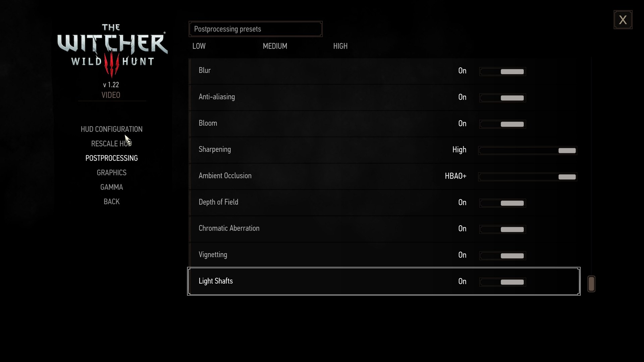Select the LOW postprocessing preset
The height and width of the screenshot is (362, 644).
(x=199, y=46)
